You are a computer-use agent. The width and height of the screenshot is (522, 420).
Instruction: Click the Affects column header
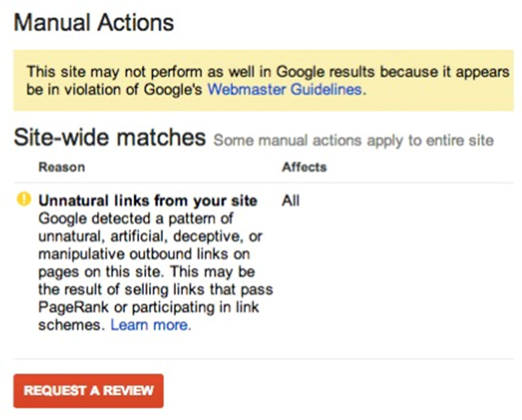click(x=304, y=167)
